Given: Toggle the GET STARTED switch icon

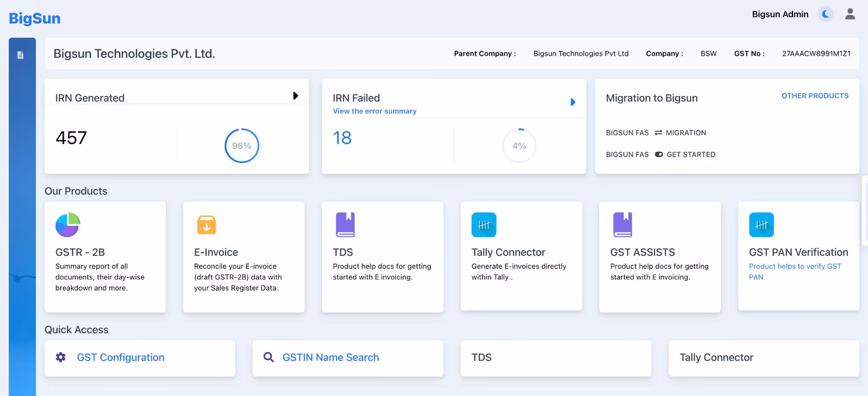Looking at the screenshot, I should click(x=659, y=155).
